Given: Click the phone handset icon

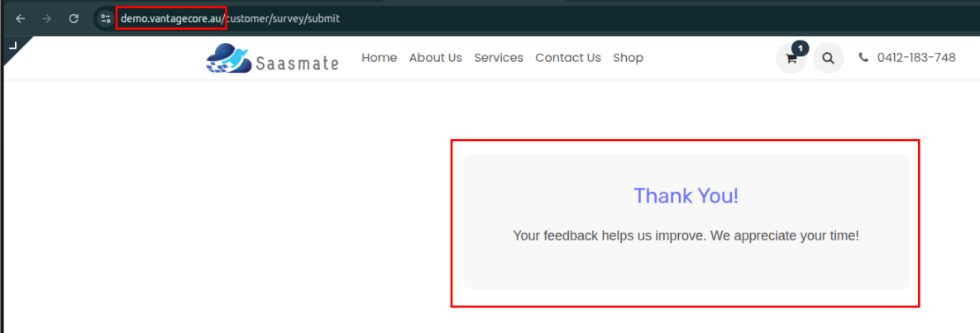Looking at the screenshot, I should coord(863,58).
